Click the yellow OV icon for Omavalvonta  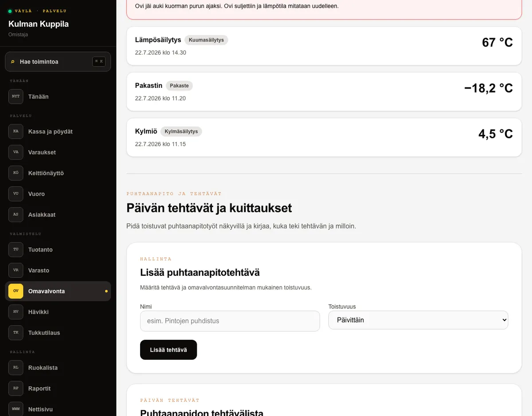(x=16, y=291)
